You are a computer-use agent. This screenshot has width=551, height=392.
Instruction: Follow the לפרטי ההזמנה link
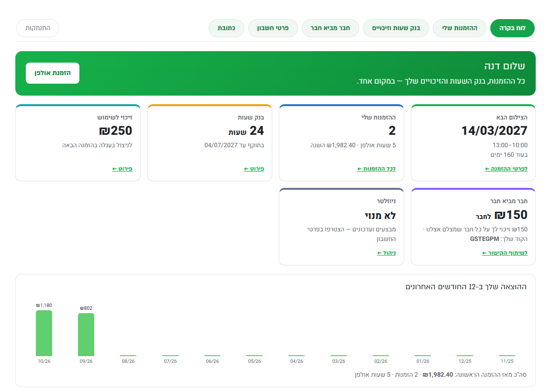pyautogui.click(x=506, y=169)
